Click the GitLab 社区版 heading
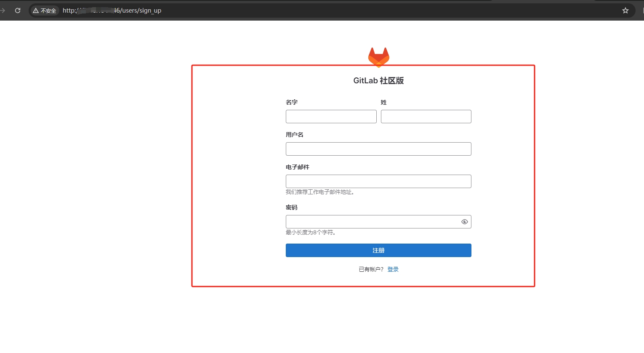Screen dimensions: 644x353 coord(378,81)
